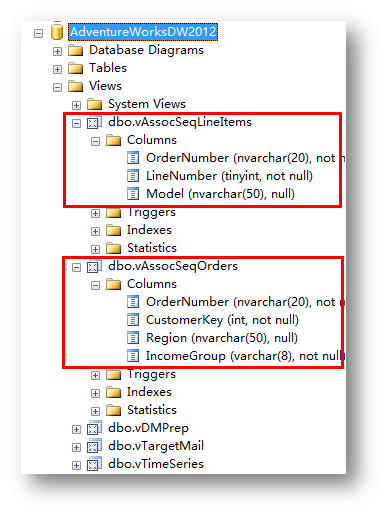Expand the dbo.vTimeSeries view node
The width and height of the screenshot is (388, 516).
(x=76, y=465)
